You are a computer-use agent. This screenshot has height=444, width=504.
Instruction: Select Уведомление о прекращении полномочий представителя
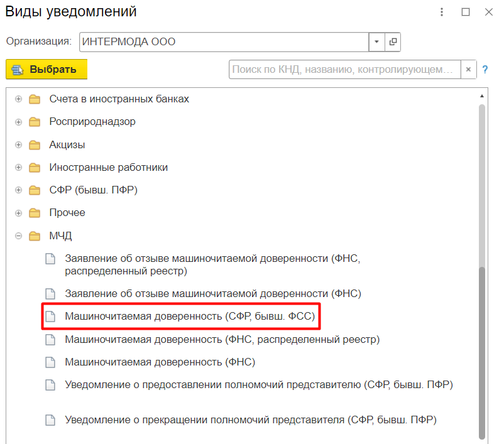[x=250, y=420]
